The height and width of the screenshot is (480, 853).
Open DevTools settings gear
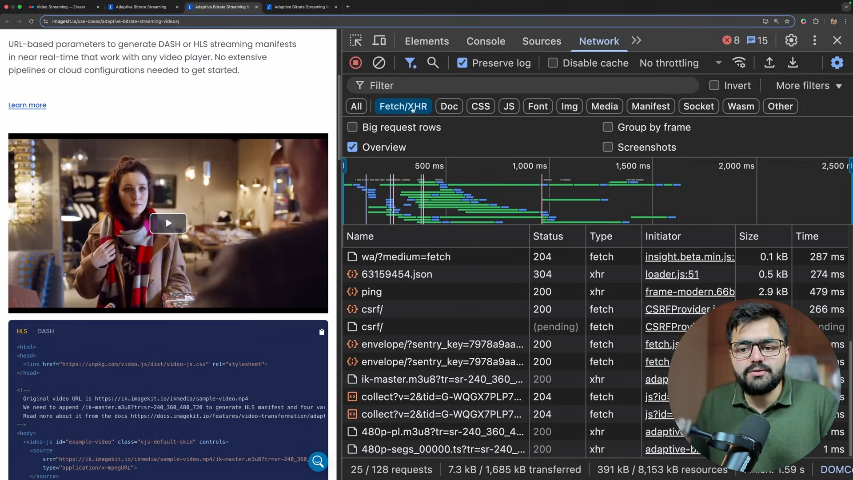coord(791,41)
